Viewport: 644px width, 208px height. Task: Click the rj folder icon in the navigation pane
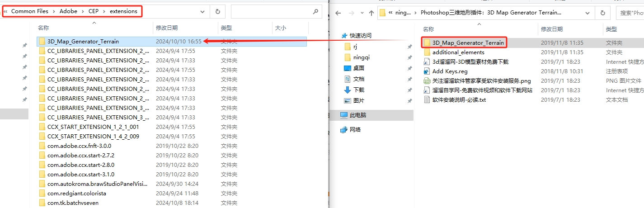(348, 46)
